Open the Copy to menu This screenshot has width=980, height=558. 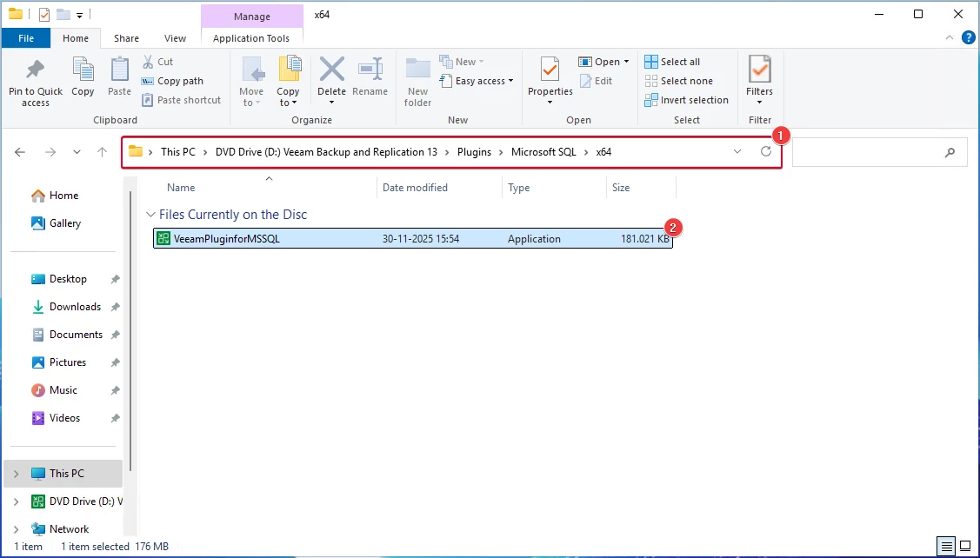[x=288, y=82]
